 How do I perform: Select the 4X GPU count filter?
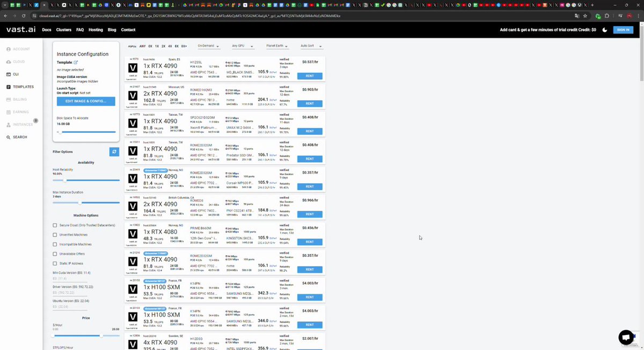coord(170,46)
